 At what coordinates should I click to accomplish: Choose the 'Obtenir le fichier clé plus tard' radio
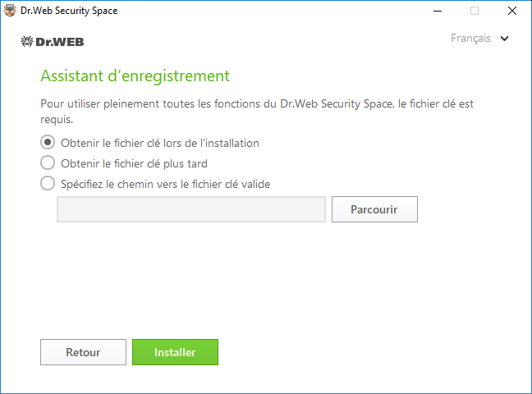[48, 163]
